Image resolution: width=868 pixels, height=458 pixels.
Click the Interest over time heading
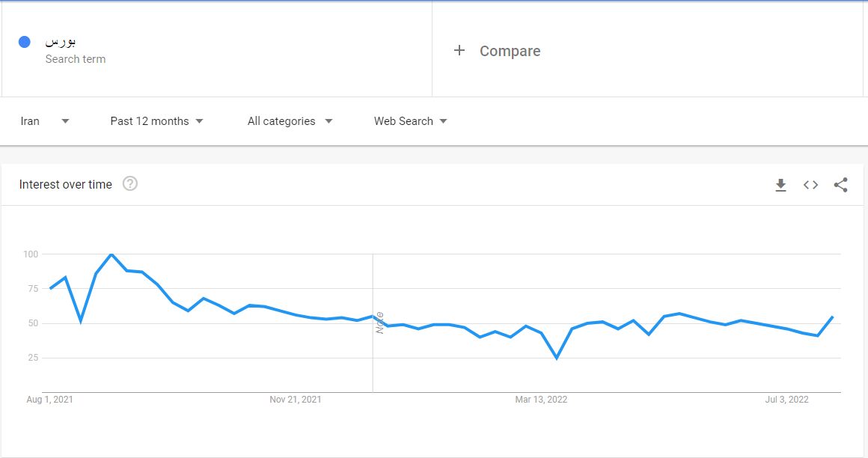point(65,184)
